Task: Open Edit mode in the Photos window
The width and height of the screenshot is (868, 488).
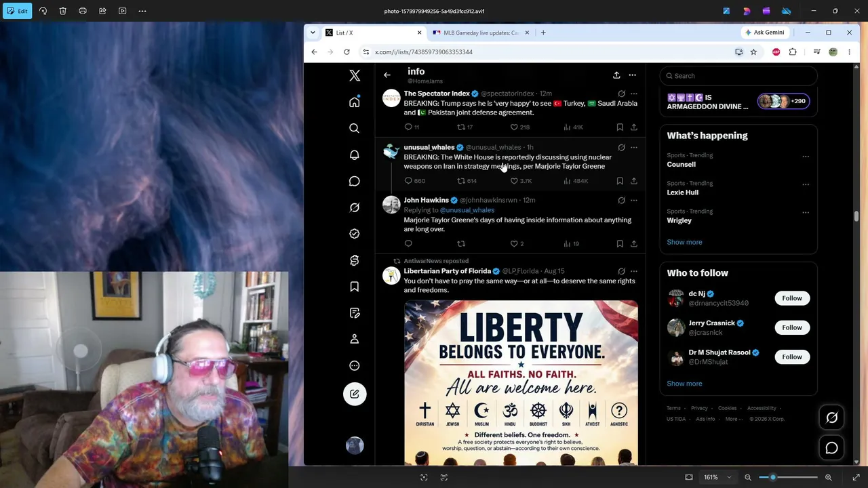Action: coord(16,11)
